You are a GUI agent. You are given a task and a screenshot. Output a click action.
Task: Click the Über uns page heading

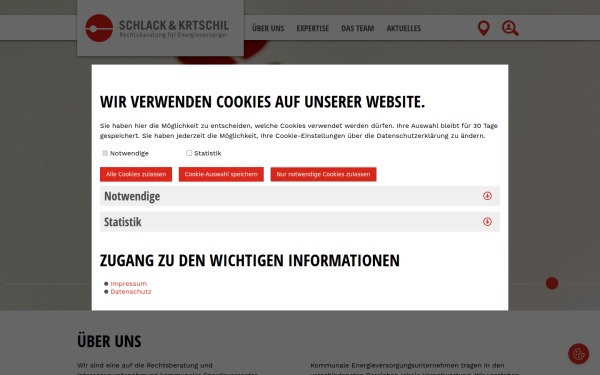click(x=109, y=341)
